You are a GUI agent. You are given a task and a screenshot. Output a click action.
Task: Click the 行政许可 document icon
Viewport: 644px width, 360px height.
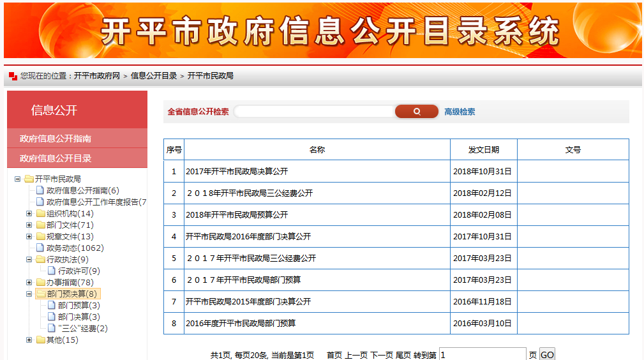pyautogui.click(x=52, y=271)
